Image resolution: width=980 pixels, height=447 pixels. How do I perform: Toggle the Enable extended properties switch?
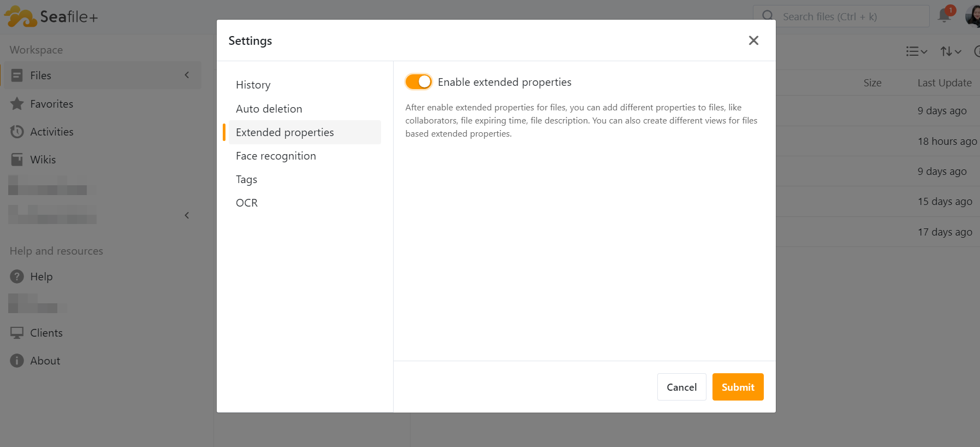(418, 82)
